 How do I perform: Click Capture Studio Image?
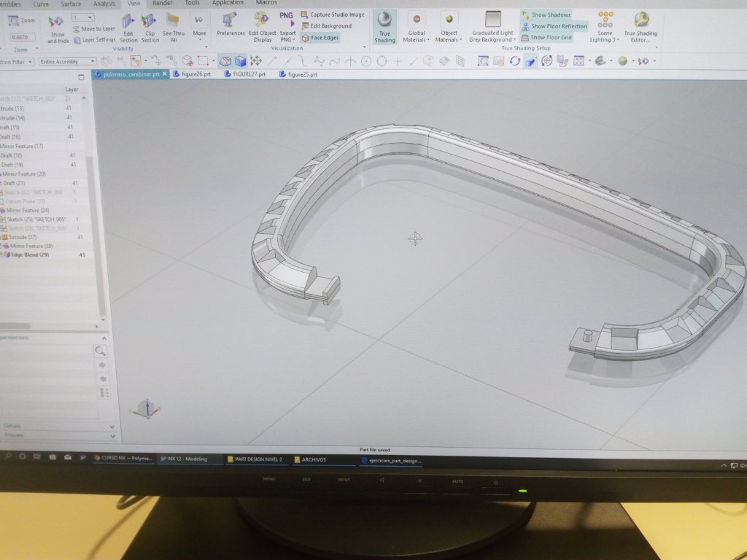pos(333,15)
